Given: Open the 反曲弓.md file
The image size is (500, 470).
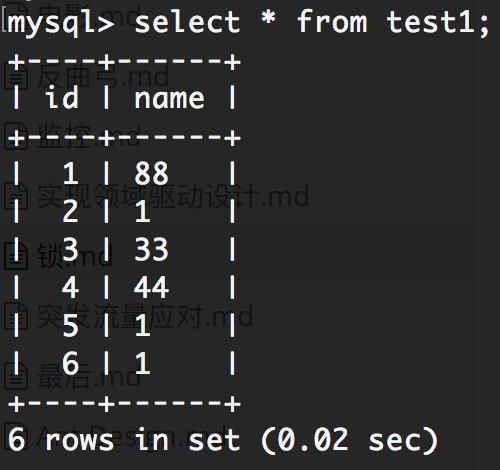Looking at the screenshot, I should pos(103,77).
